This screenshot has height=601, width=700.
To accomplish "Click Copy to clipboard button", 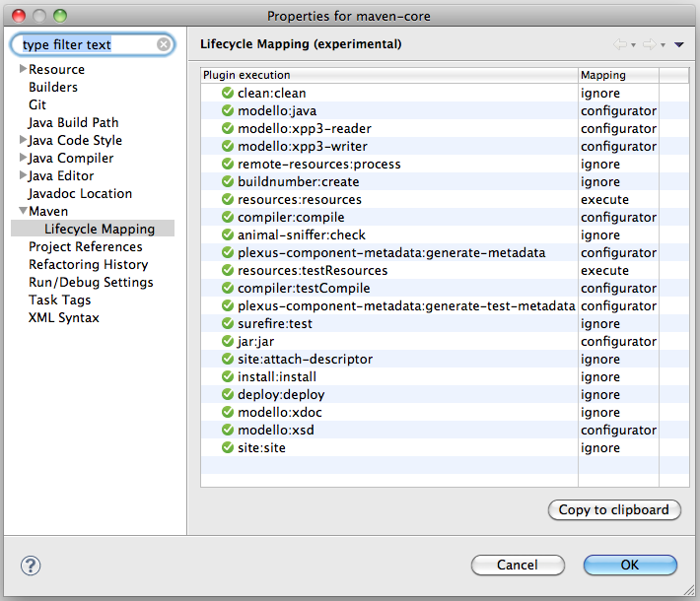I will [x=614, y=510].
